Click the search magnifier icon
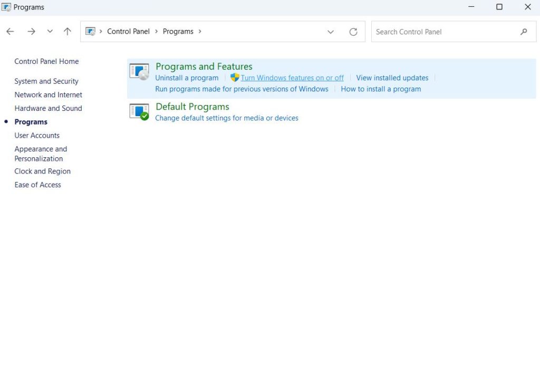Screen dimensions: 540x392 click(x=524, y=32)
